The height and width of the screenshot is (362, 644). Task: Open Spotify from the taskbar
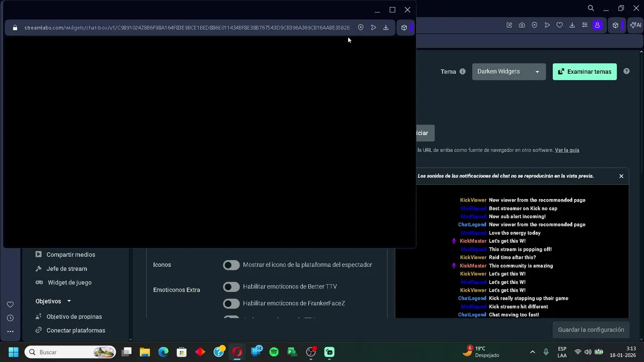[274, 352]
